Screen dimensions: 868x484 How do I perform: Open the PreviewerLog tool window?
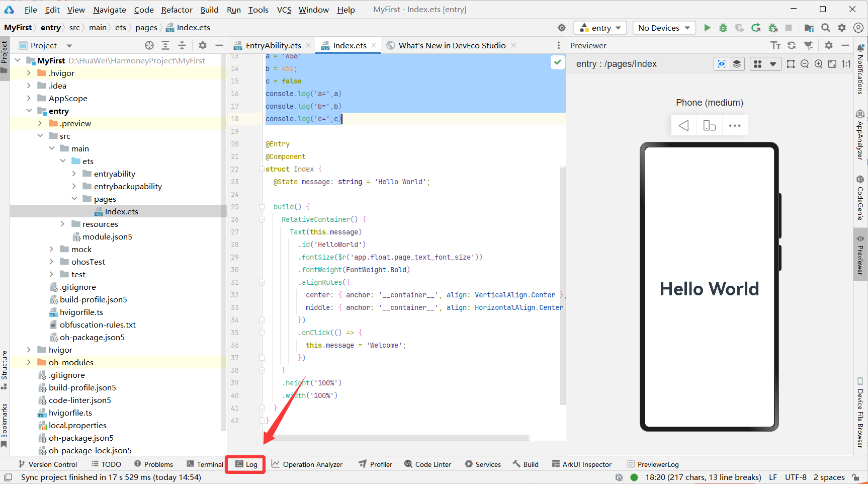pos(653,464)
